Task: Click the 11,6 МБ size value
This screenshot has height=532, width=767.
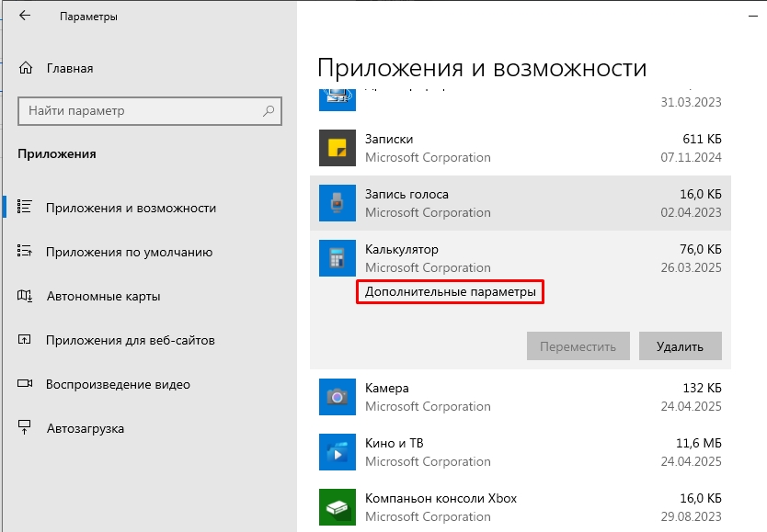Action: point(699,443)
